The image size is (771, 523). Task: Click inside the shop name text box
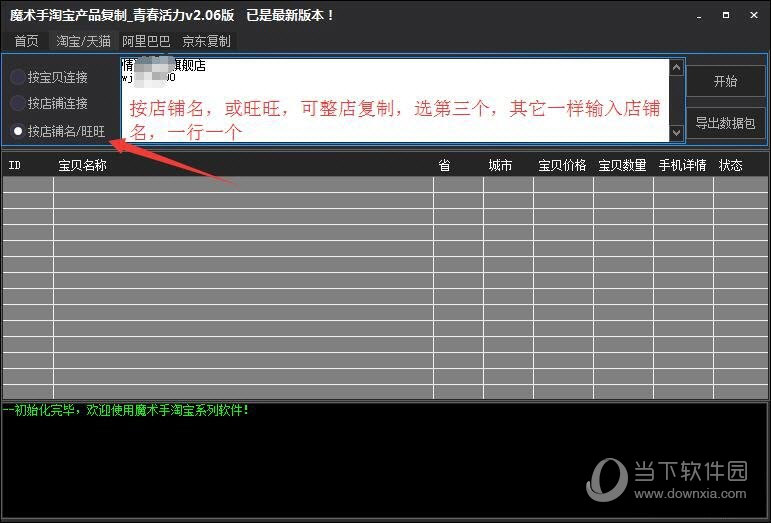[x=395, y=100]
